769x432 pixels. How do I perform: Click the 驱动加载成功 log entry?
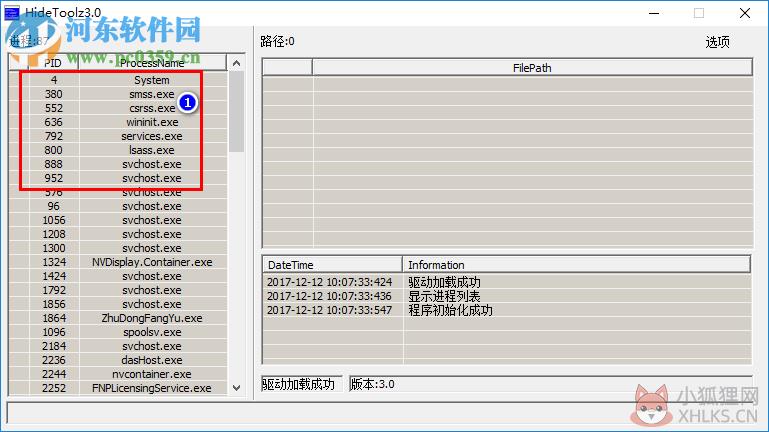click(x=444, y=282)
